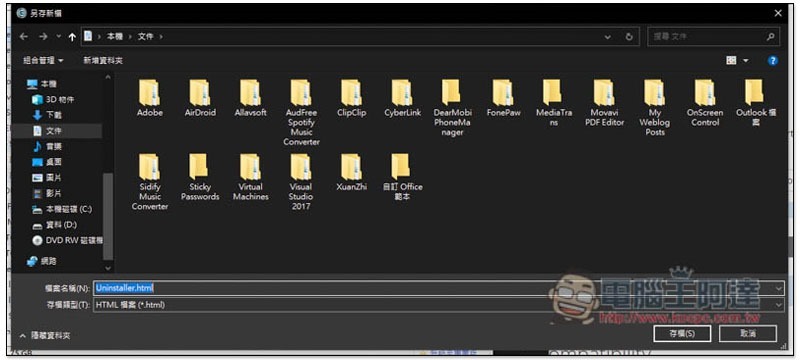The image size is (800, 360).
Task: Open OnScreen Control folder
Action: (x=705, y=103)
